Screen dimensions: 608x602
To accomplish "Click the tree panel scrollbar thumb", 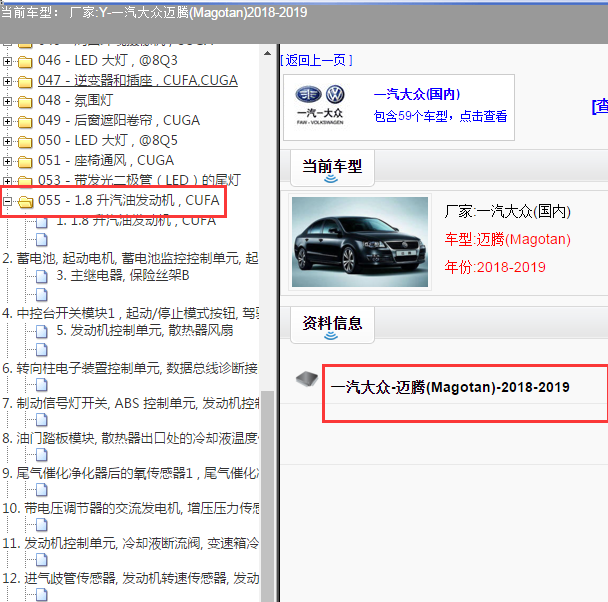I will tap(267, 496).
